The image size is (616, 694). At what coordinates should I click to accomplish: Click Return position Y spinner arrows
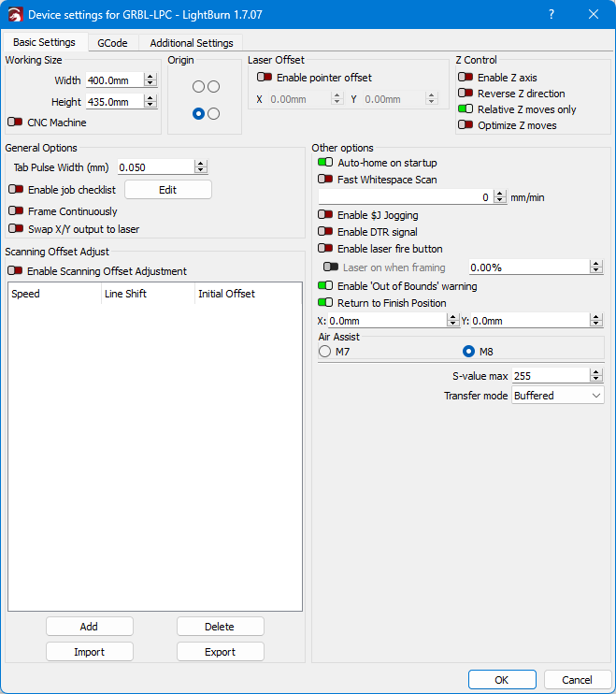596,321
